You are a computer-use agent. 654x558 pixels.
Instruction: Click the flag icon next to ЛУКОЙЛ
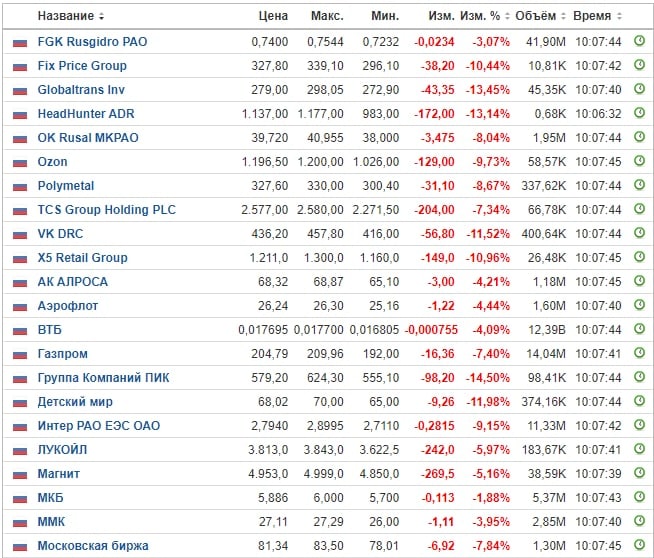(x=20, y=450)
